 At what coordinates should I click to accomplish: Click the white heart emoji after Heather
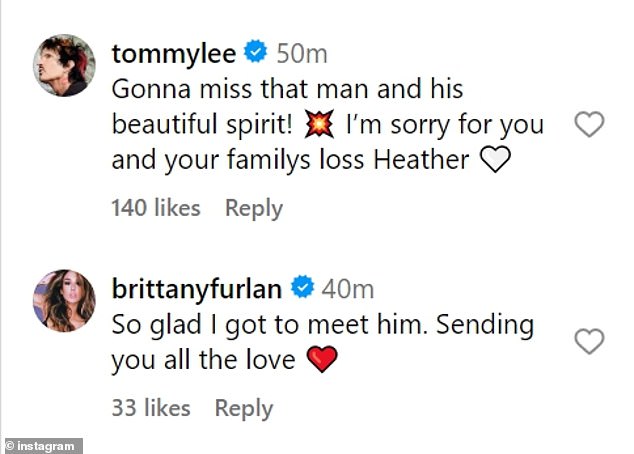(x=495, y=159)
